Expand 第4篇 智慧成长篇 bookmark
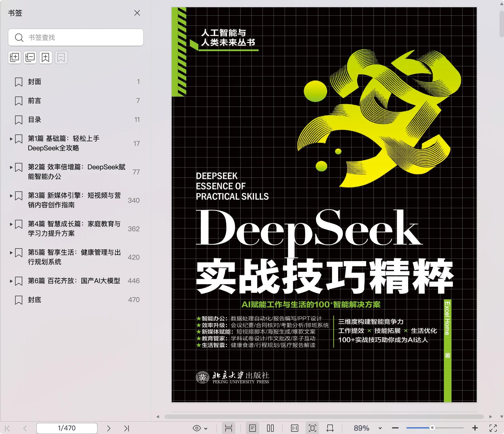Image resolution: width=504 pixels, height=434 pixels. click(x=11, y=224)
